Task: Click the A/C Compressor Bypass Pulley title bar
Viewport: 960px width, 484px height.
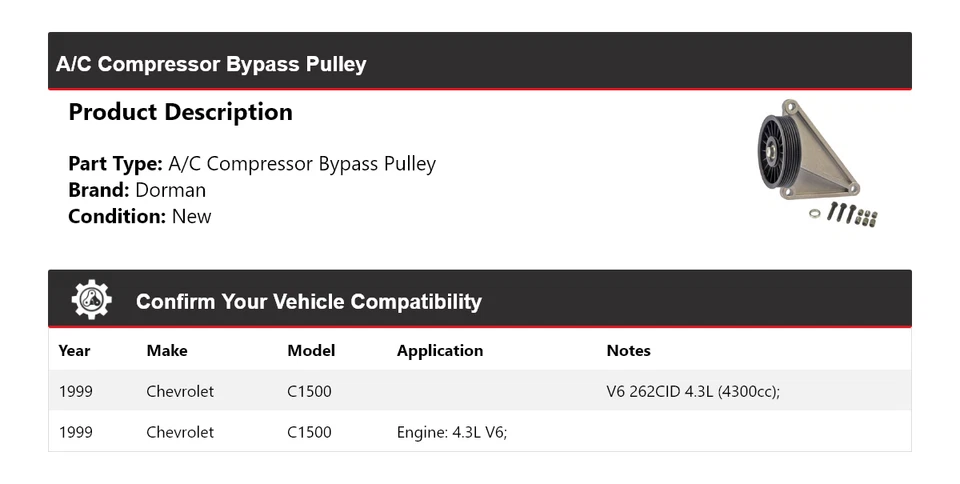Action: click(211, 64)
